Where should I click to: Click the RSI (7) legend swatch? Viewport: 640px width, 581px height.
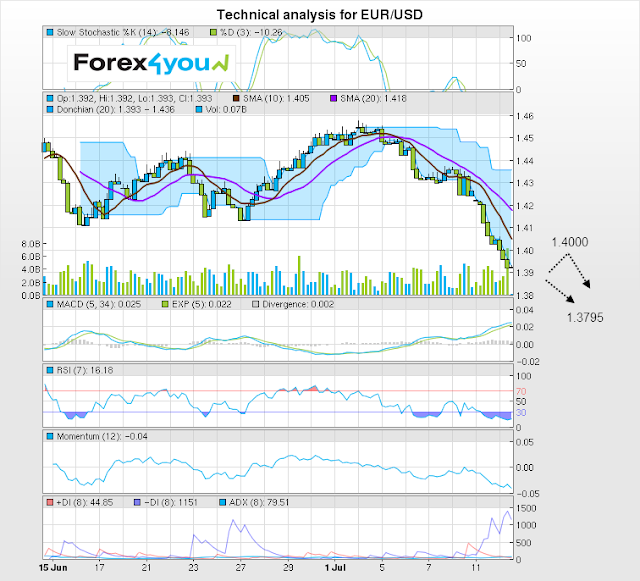(x=50, y=370)
